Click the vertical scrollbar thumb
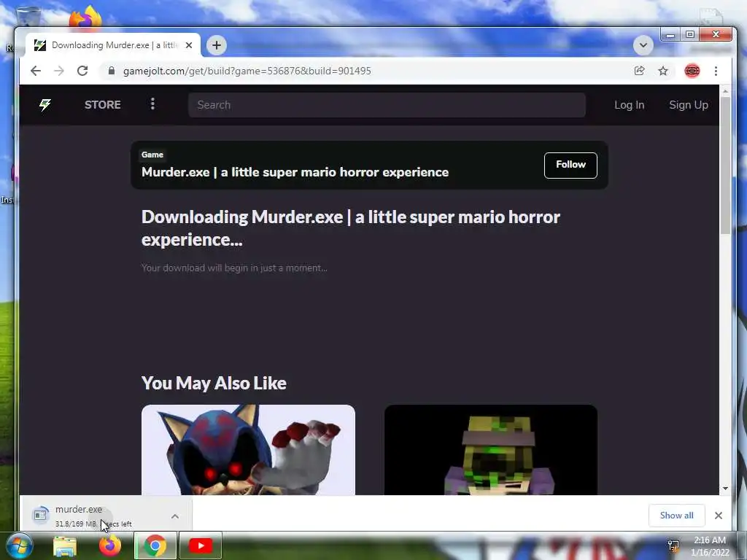 tap(725, 166)
